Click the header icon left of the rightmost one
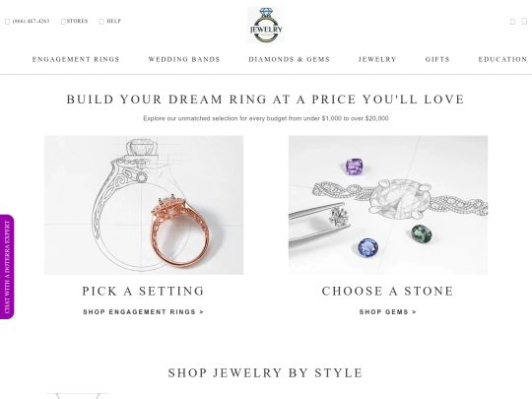The image size is (532, 399). coord(512,22)
